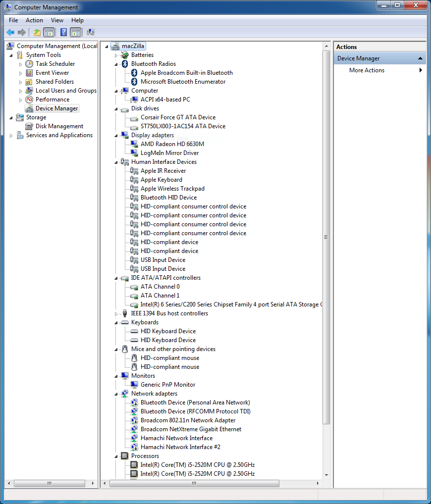Collapse the Network adapters node

[x=116, y=394]
